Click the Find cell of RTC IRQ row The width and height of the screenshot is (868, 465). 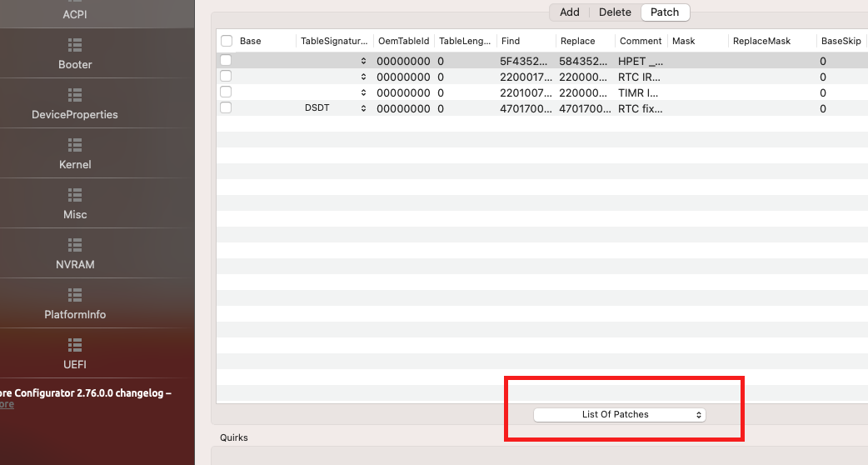tap(525, 77)
